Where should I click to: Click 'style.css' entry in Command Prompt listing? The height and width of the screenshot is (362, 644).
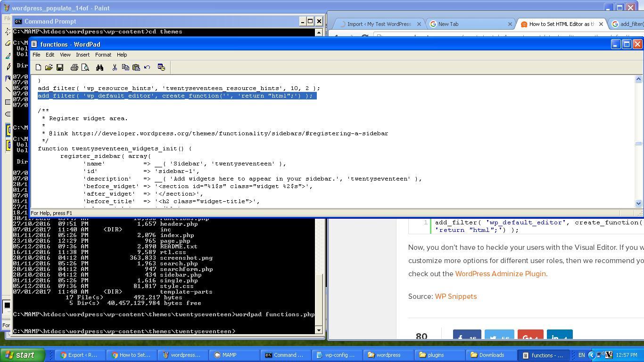coord(177,286)
